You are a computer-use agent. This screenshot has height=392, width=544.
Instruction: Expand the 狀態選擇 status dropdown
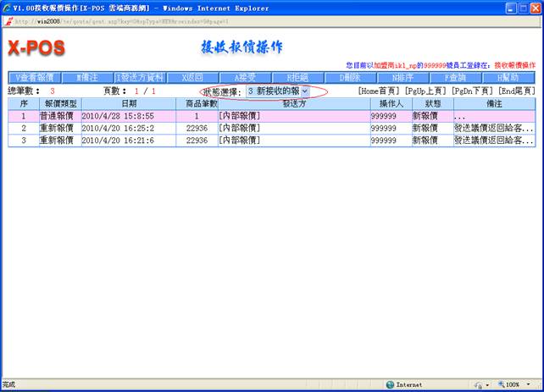pyautogui.click(x=303, y=91)
